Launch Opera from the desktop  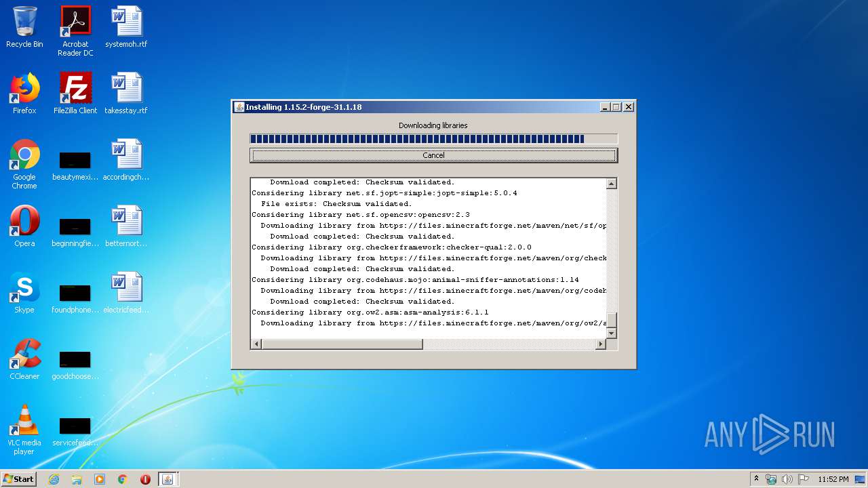24,226
